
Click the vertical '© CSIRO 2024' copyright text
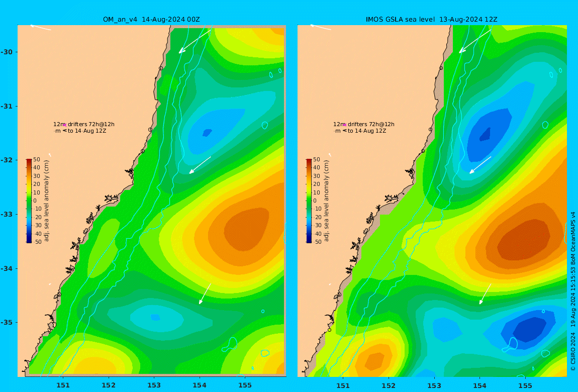pyautogui.click(x=573, y=351)
